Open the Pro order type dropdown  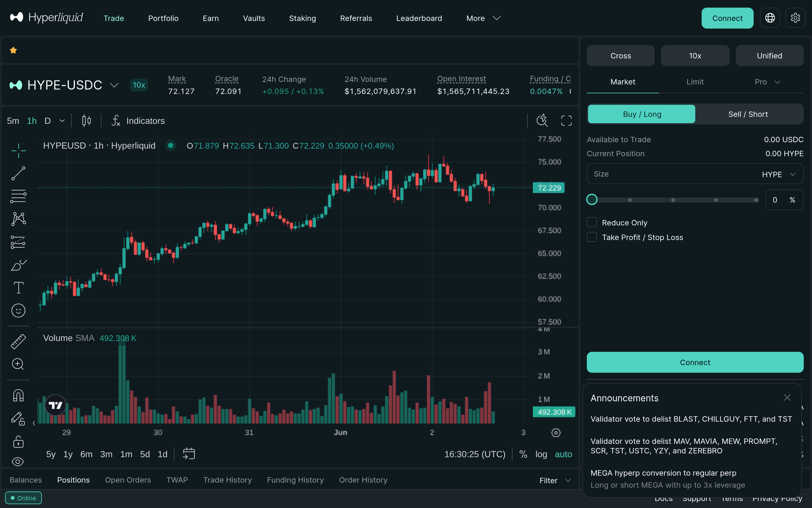767,82
